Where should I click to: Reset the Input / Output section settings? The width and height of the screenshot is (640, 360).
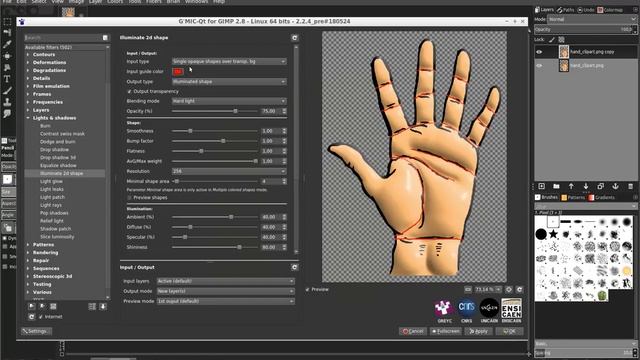tap(295, 267)
